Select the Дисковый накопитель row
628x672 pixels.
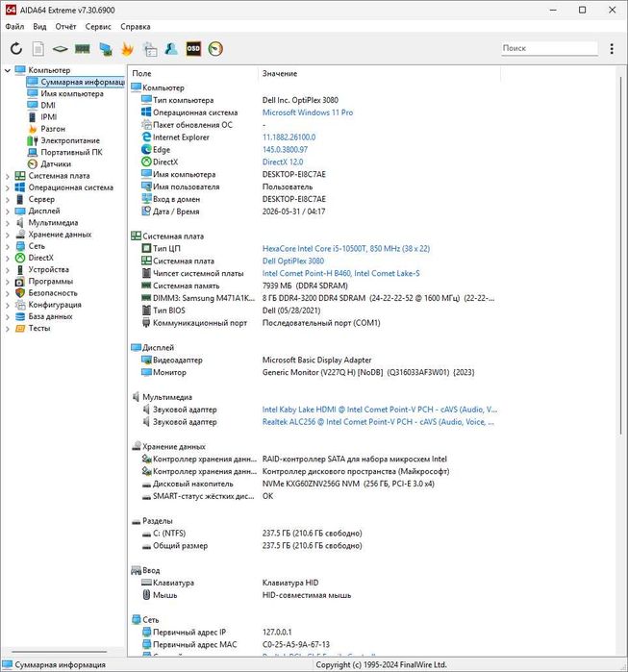pos(314,484)
